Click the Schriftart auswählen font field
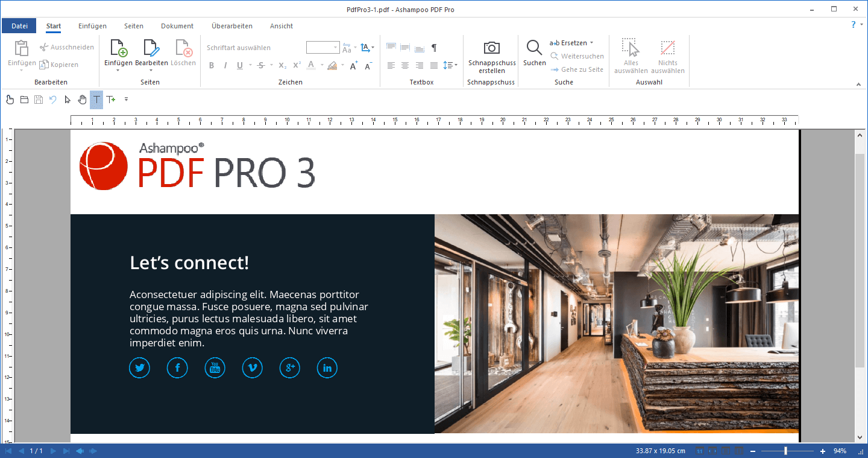Image resolution: width=868 pixels, height=458 pixels. [239, 47]
